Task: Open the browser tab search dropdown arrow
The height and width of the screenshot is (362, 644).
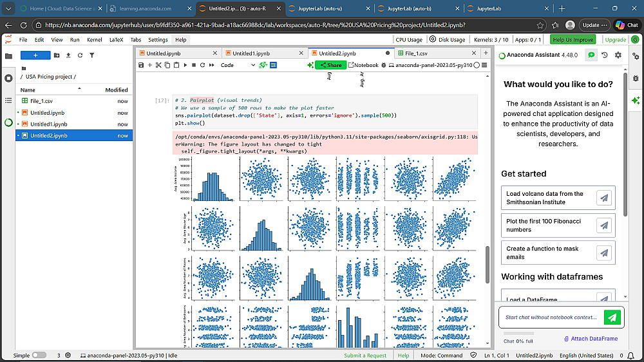Action: point(8,8)
